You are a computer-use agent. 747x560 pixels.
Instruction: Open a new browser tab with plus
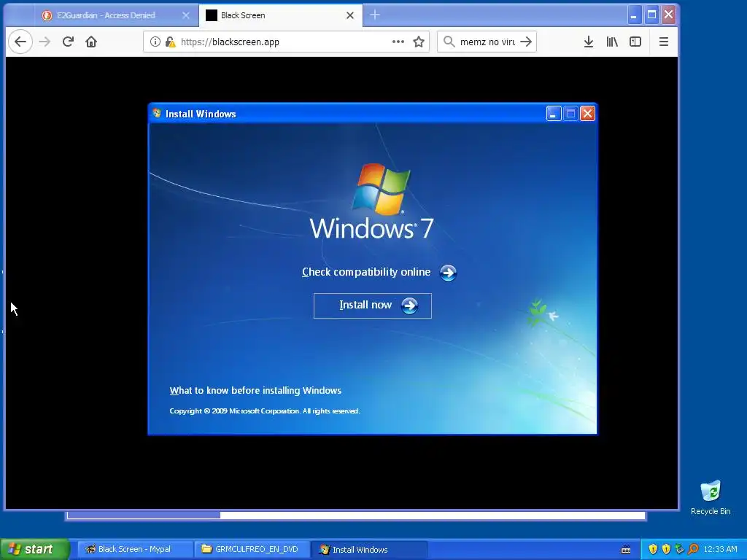point(375,15)
